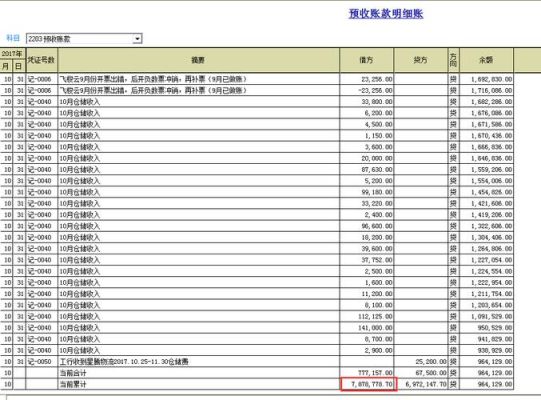Select the 20,000.00 debit cell
This screenshot has height=400, width=541.
[x=366, y=158]
